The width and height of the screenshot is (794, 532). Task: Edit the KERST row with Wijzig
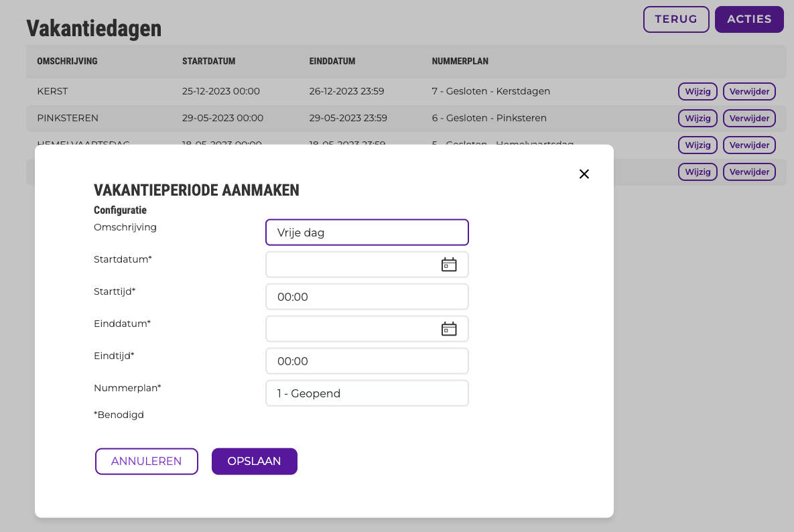coord(698,92)
